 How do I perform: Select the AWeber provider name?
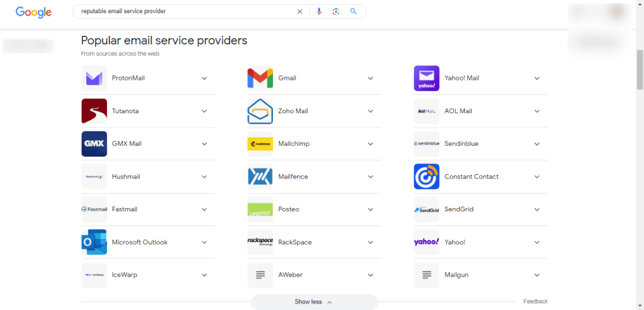pos(291,275)
